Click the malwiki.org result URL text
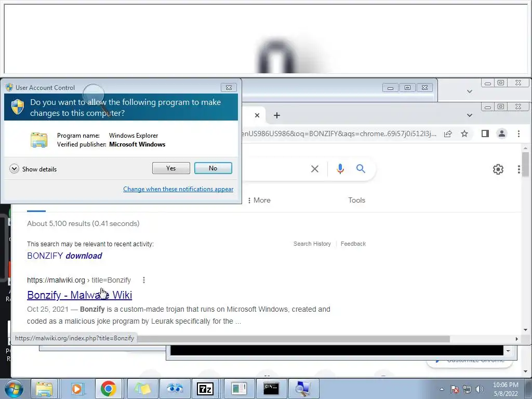The height and width of the screenshot is (399, 532). pyautogui.click(x=79, y=280)
